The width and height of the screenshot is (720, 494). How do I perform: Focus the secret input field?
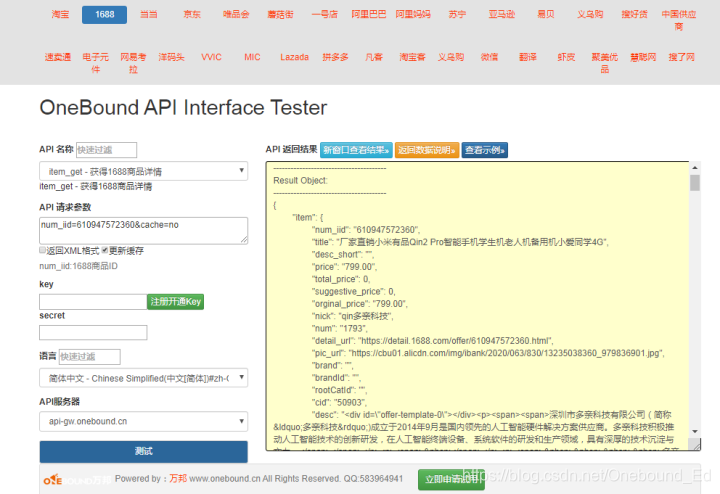(93, 332)
